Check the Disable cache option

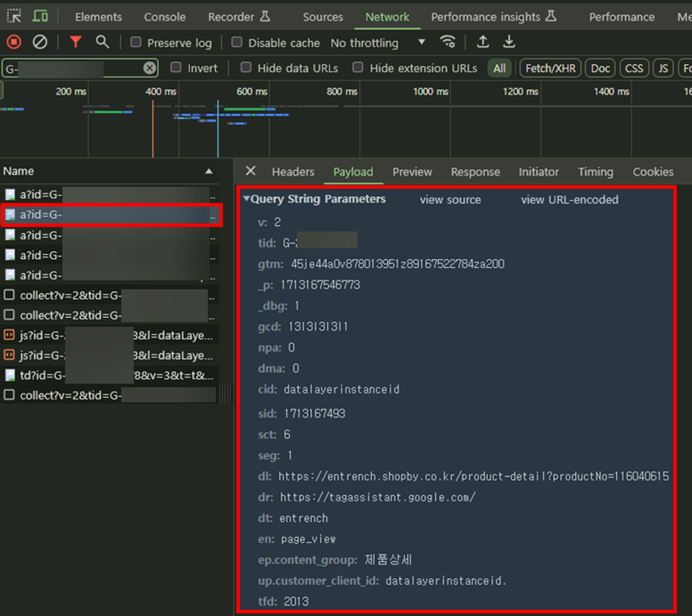(x=236, y=43)
